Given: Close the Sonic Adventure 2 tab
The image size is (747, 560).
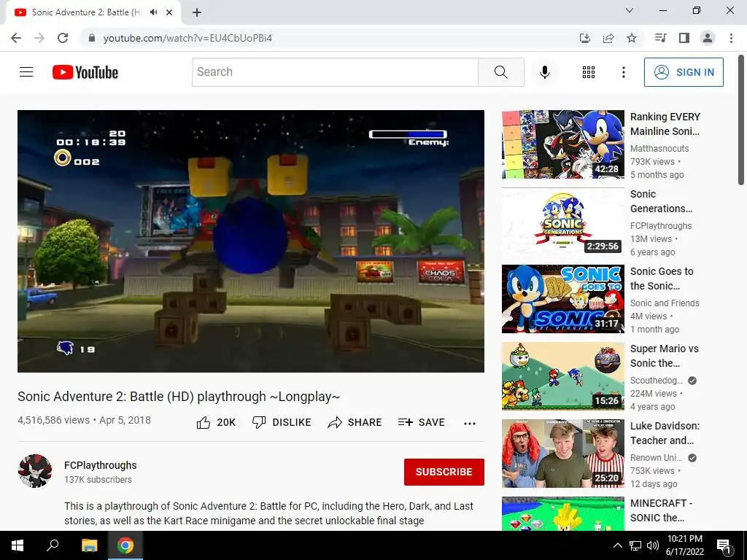Looking at the screenshot, I should (x=169, y=12).
